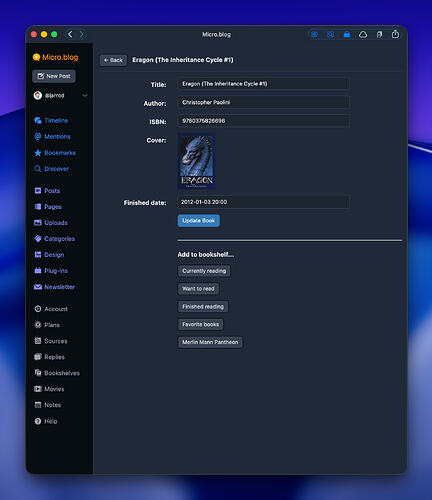Open Categories via the tag icon
The width and height of the screenshot is (432, 500).
(38, 239)
